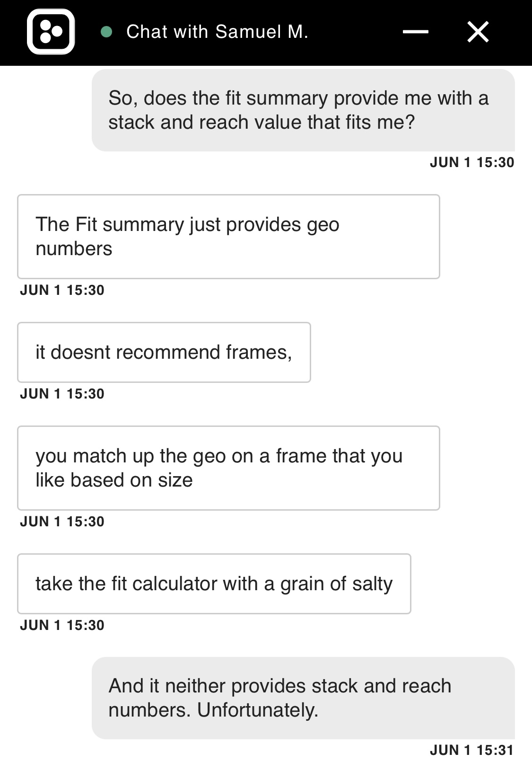Click the word "Unfortunately." in the last message
Screen dimensions: 532x762
click(x=258, y=710)
